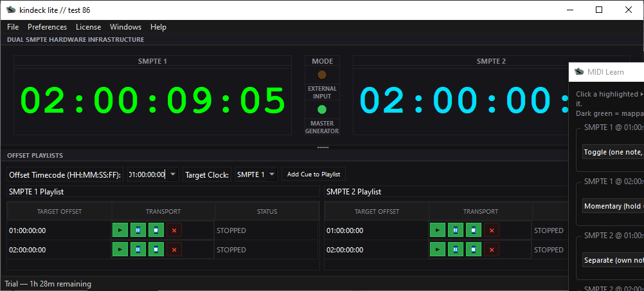Pause the SMPTE 2 Playlist 02:00:00:00 cue
Screen dimensions: 644x291
coord(456,249)
